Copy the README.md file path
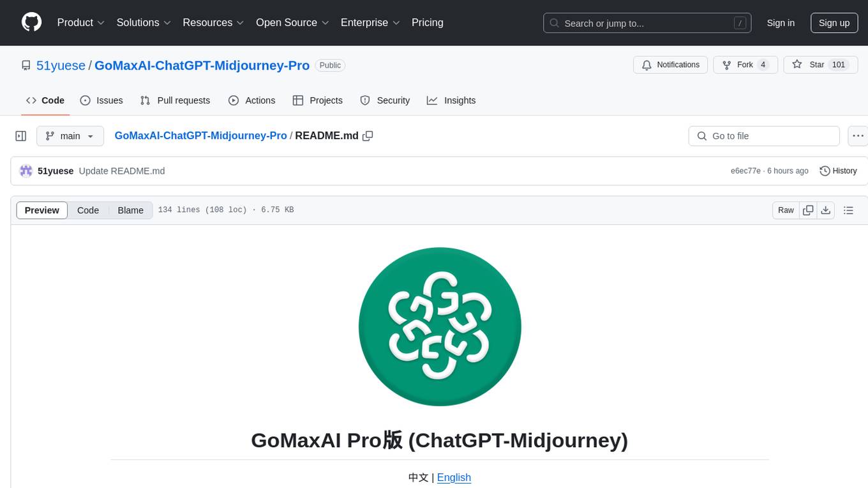The height and width of the screenshot is (488, 868). click(x=368, y=135)
